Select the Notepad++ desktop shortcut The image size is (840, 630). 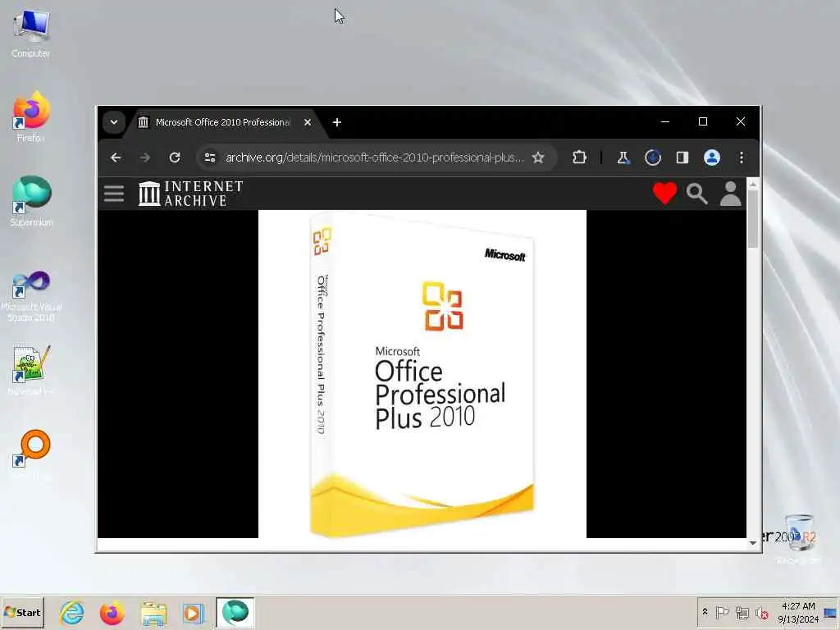31,370
